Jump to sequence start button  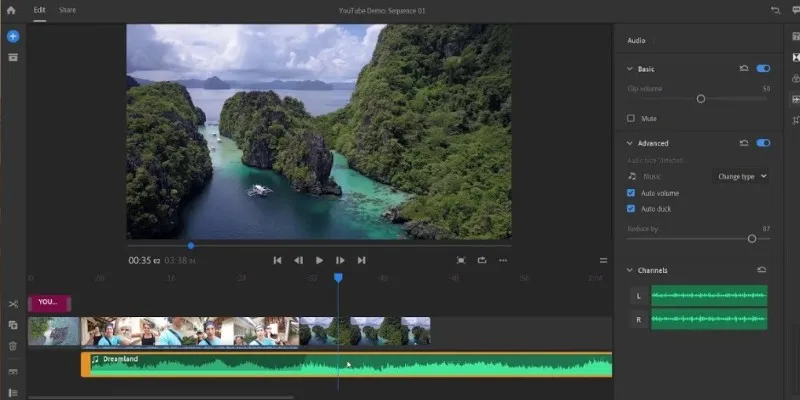tap(277, 260)
